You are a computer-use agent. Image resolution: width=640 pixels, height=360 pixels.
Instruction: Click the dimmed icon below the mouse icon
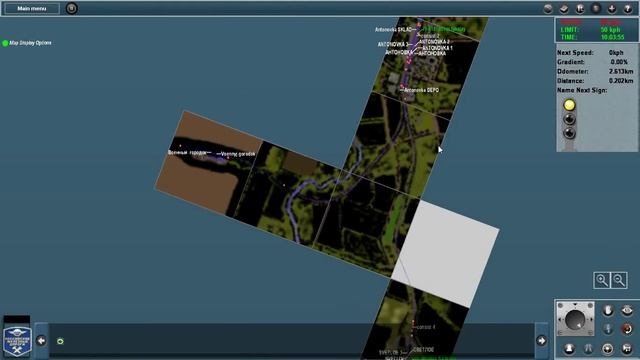(608, 329)
